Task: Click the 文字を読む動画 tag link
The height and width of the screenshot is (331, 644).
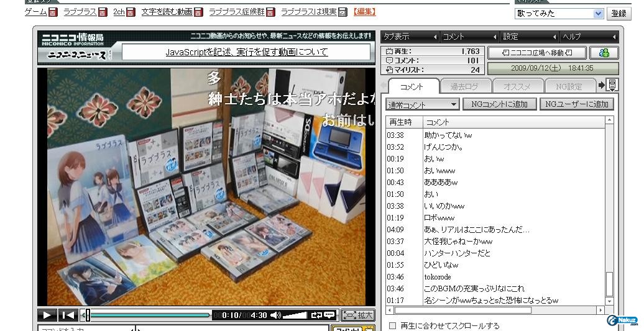Action: tap(167, 12)
